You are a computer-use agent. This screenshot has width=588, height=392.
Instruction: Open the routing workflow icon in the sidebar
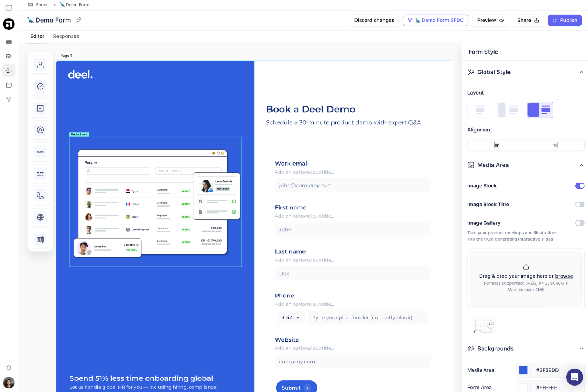9,99
